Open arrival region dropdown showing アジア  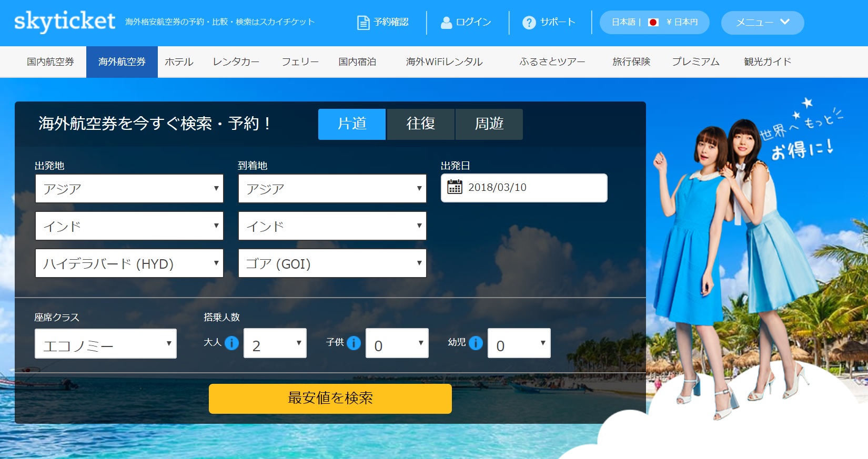[x=332, y=188]
